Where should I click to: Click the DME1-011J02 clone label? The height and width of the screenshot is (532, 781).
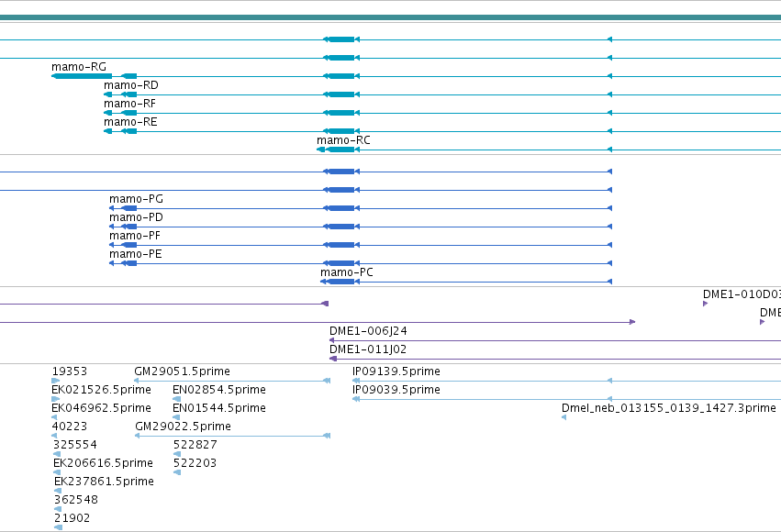[368, 349]
